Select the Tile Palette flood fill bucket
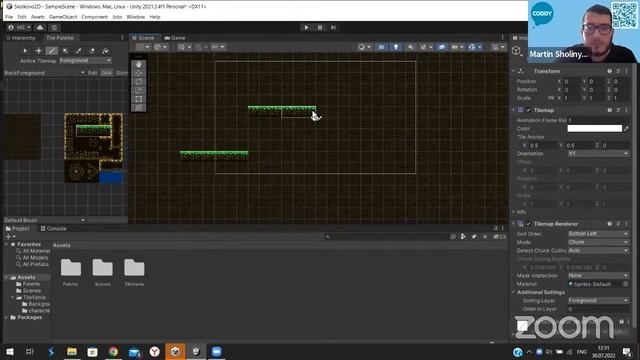The height and width of the screenshot is (360, 640). click(x=105, y=51)
